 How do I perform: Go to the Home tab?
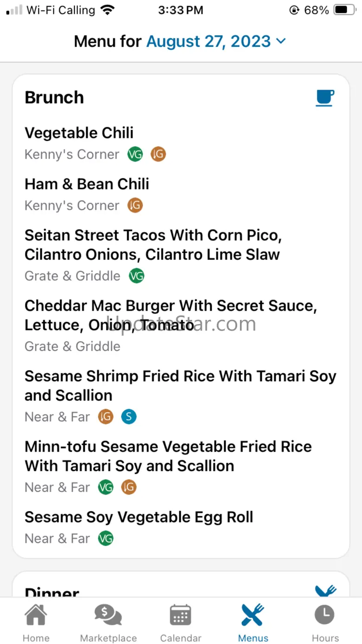point(36,623)
